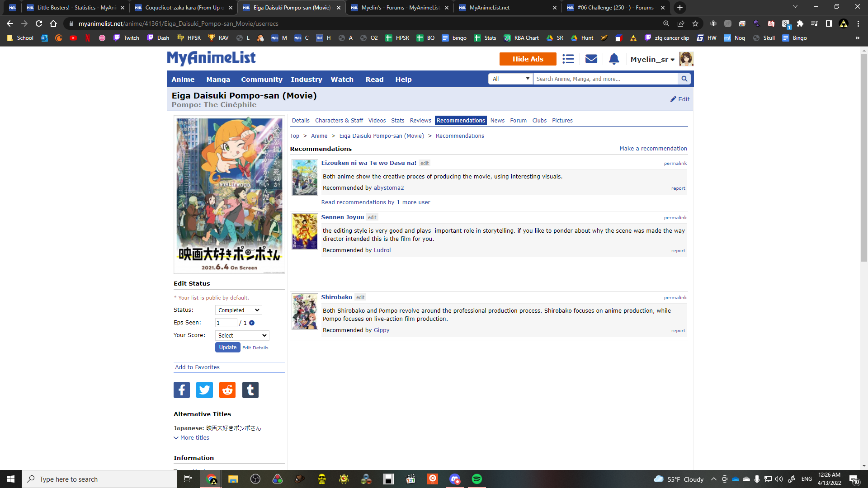Open Spotify from the taskbar
The image size is (868, 488).
pos(476,479)
